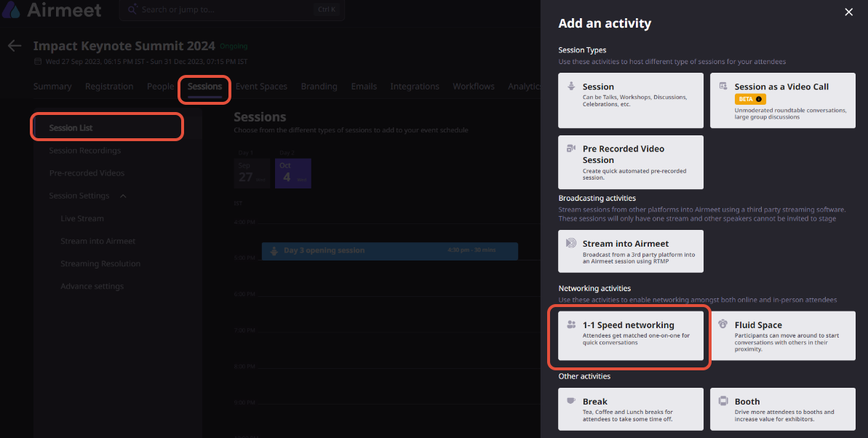Go to the Event Spaces tab

(261, 87)
